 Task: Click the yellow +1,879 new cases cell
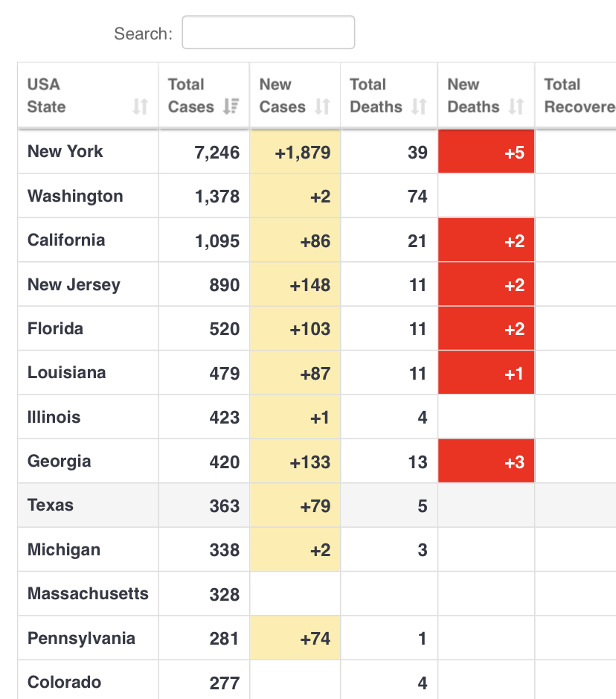(x=296, y=153)
